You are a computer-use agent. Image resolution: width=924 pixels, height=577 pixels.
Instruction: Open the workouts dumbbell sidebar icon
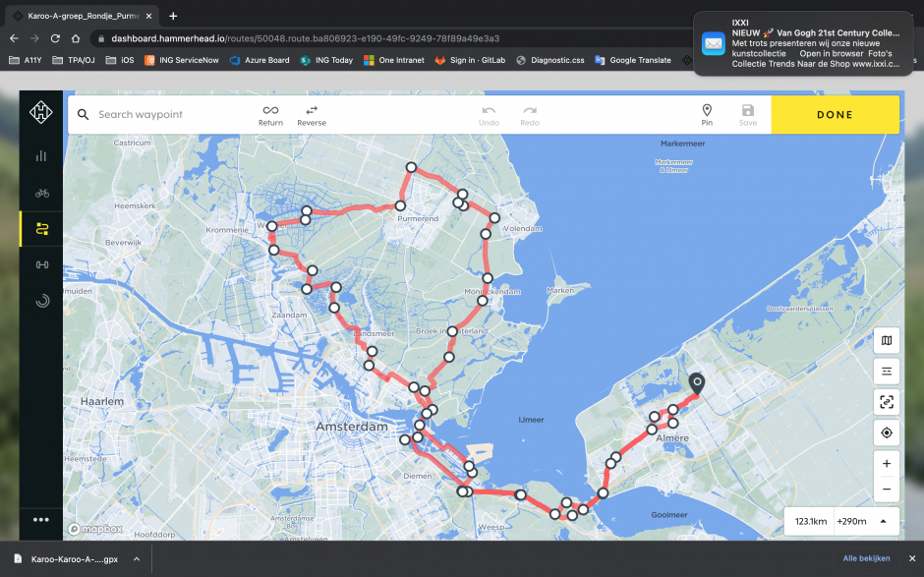(x=42, y=264)
